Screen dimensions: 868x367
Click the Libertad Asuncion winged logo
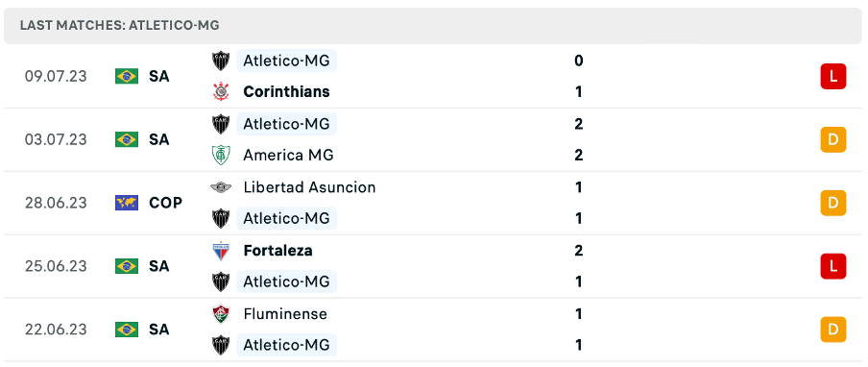click(x=221, y=187)
